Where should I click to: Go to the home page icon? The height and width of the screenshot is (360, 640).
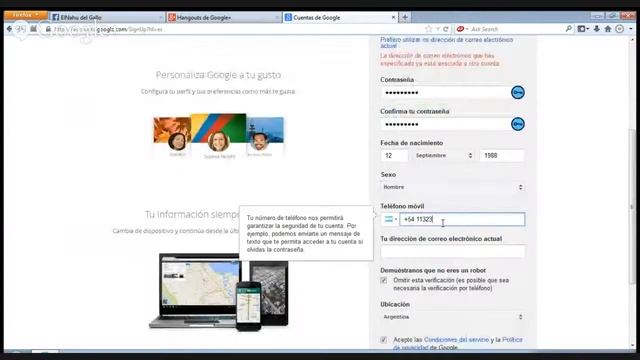point(608,29)
